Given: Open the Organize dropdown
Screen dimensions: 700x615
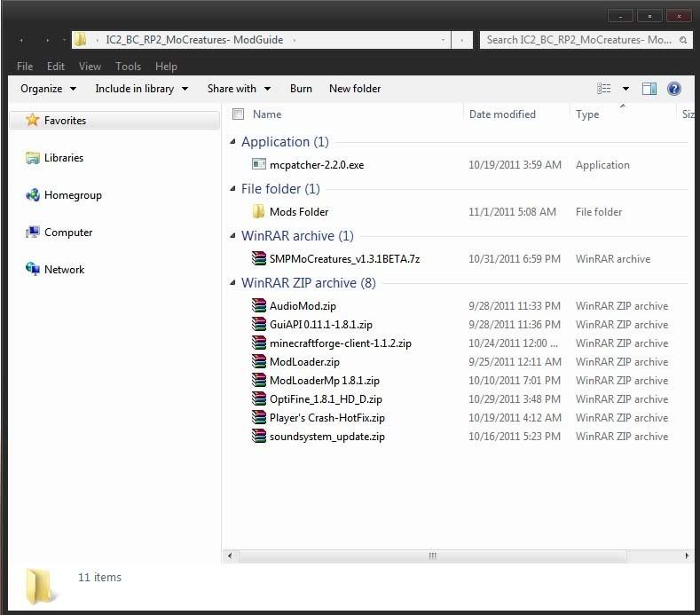Looking at the screenshot, I should [48, 89].
